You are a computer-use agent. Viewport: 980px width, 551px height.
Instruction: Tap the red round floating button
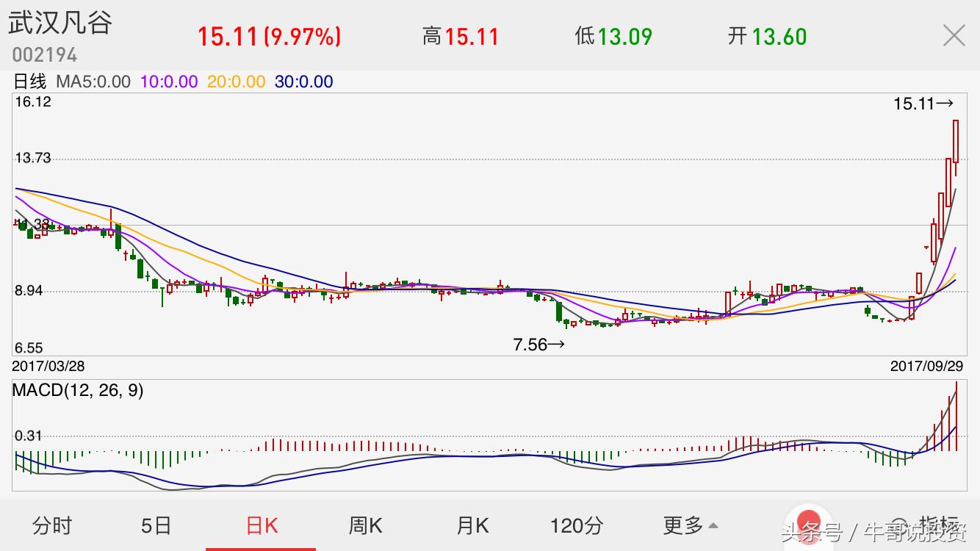808,524
